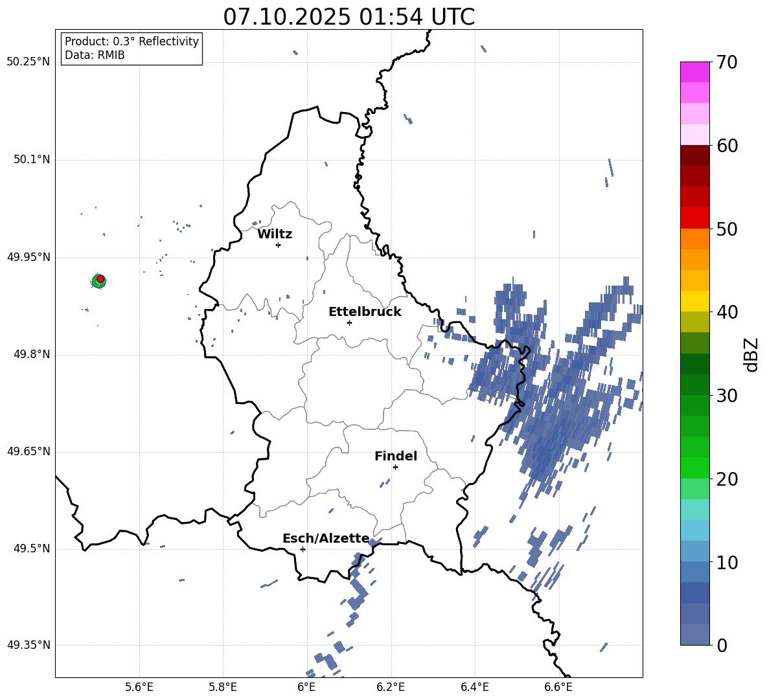The width and height of the screenshot is (767, 700).
Task: Click the 6.4°E longitude label
Action: 474,688
